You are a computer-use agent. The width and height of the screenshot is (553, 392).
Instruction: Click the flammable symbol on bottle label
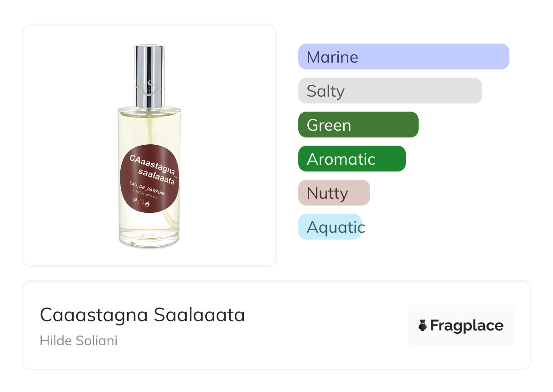pyautogui.click(x=148, y=204)
